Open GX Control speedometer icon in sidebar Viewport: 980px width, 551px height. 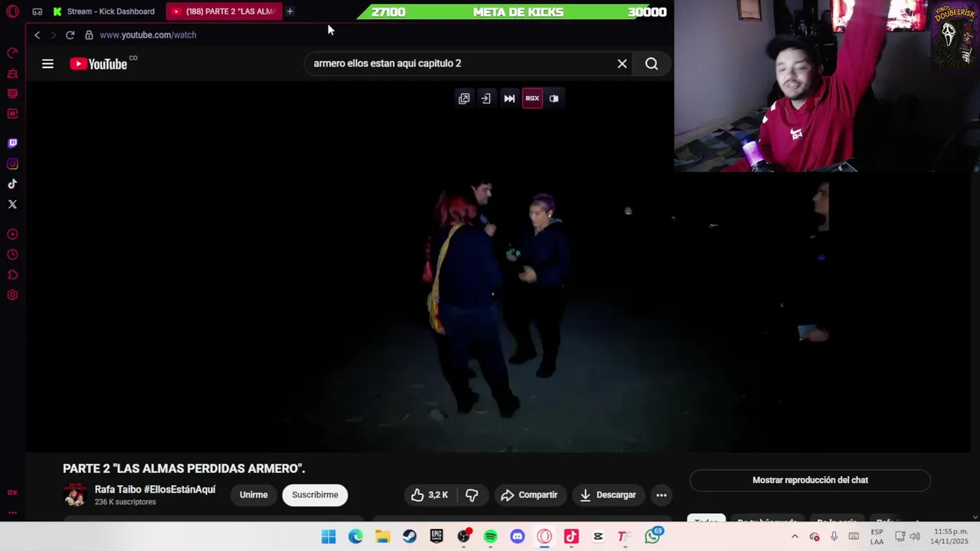click(12, 53)
